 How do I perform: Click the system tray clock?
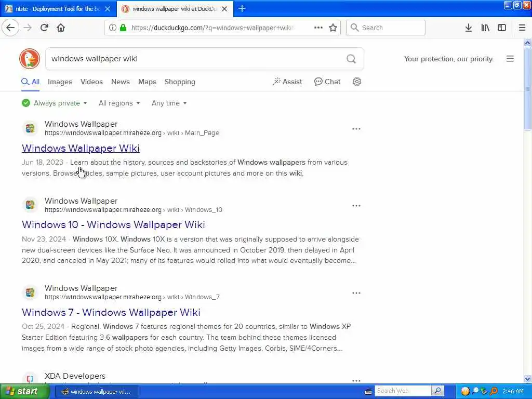[x=513, y=391]
